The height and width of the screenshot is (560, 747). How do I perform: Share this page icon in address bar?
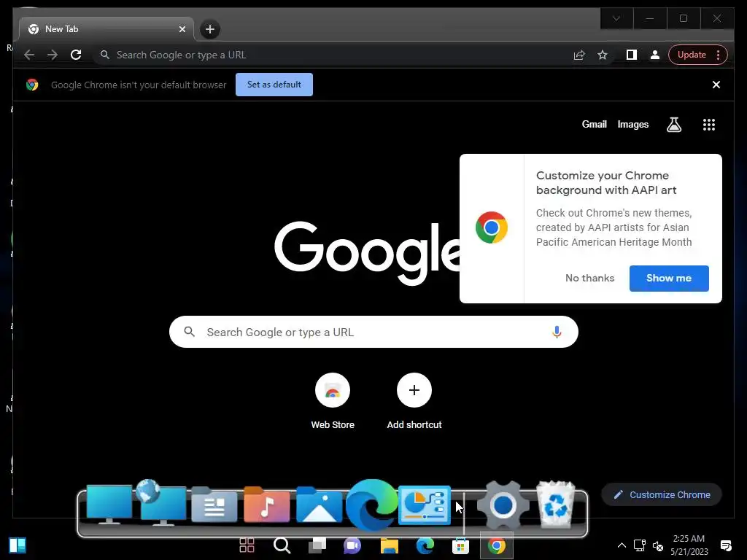[579, 55]
